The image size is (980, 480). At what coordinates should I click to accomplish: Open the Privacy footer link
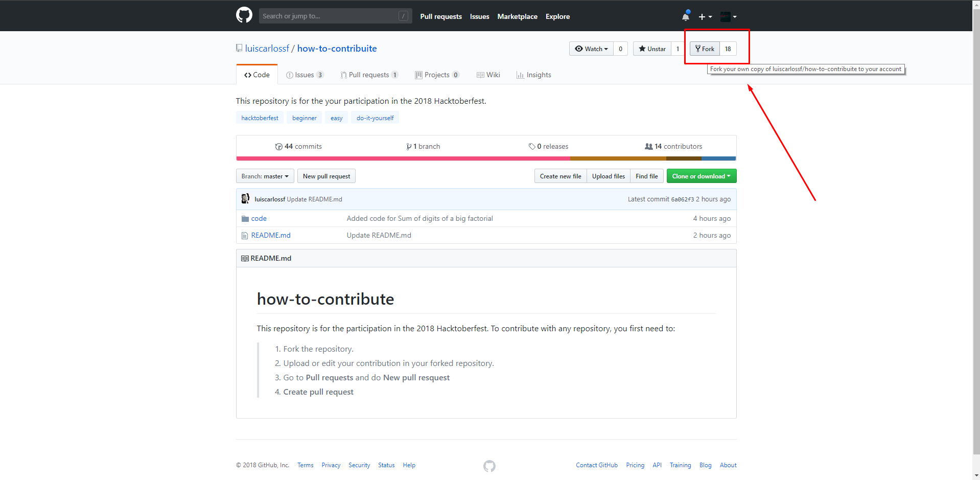point(331,465)
